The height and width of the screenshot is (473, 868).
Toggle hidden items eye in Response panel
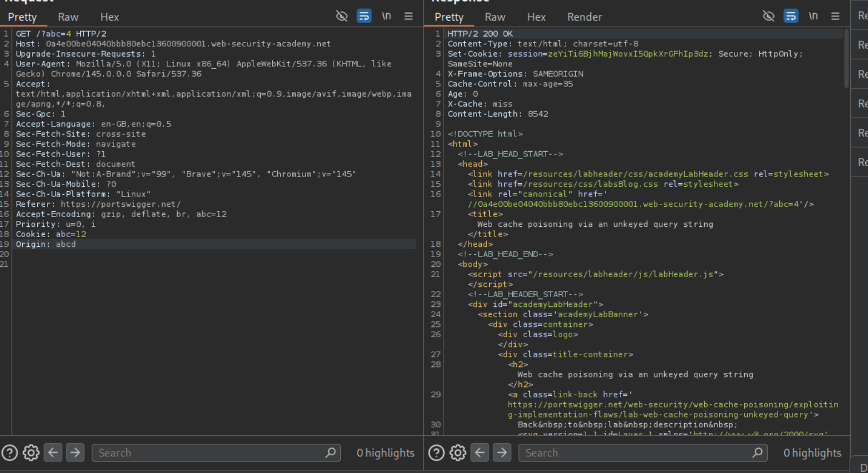click(x=768, y=16)
